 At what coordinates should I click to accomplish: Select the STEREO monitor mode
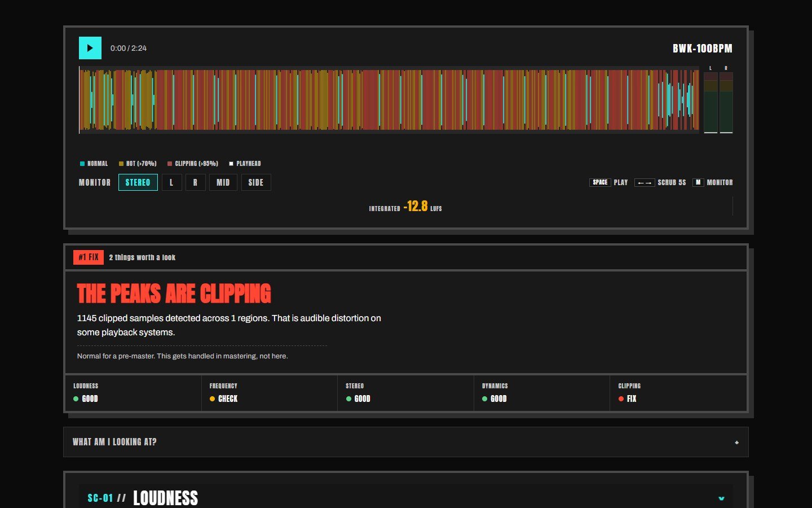pos(138,182)
